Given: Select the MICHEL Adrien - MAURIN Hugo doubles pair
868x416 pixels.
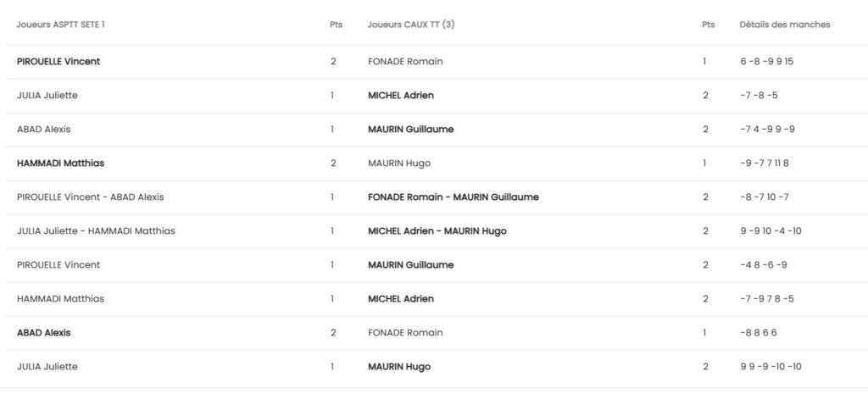Looking at the screenshot, I should [x=437, y=231].
